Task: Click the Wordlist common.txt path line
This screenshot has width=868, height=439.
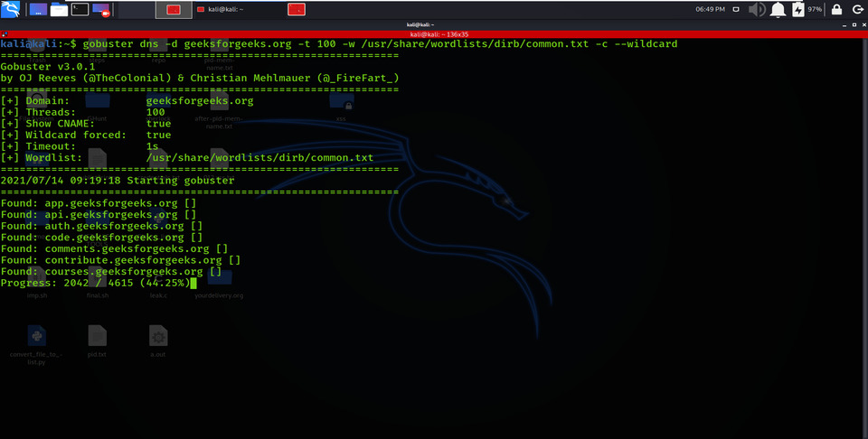Action: click(x=187, y=157)
